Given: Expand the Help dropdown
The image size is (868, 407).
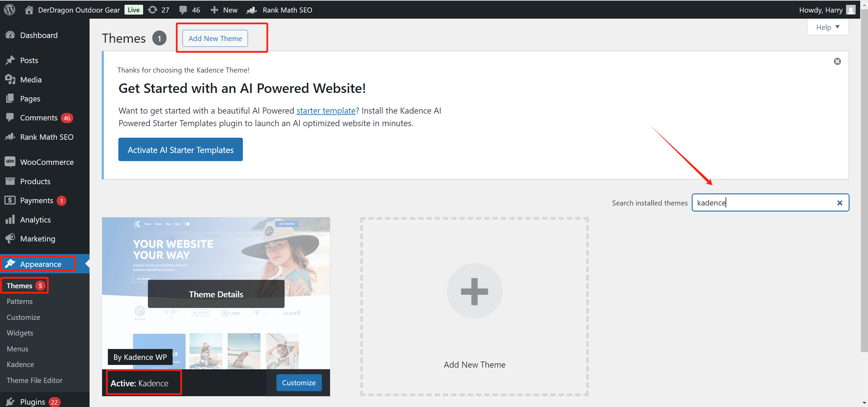Looking at the screenshot, I should point(828,27).
